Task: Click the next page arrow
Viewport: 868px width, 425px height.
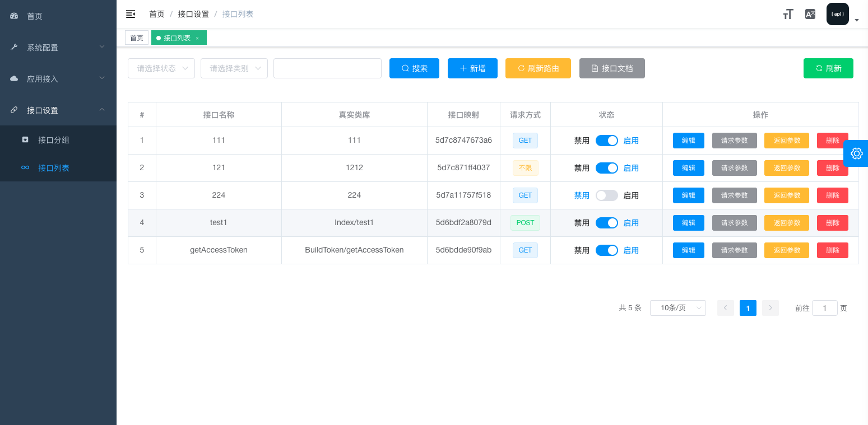Action: point(770,308)
